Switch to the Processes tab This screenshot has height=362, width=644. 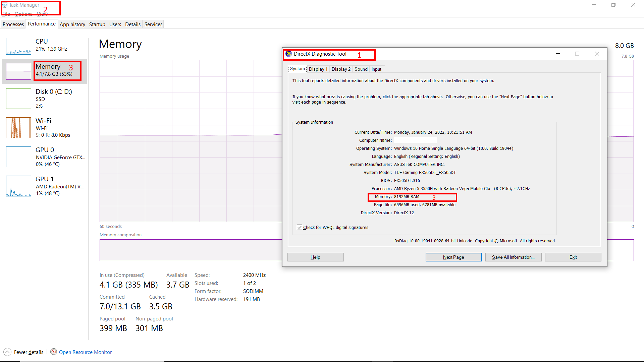[x=13, y=24]
